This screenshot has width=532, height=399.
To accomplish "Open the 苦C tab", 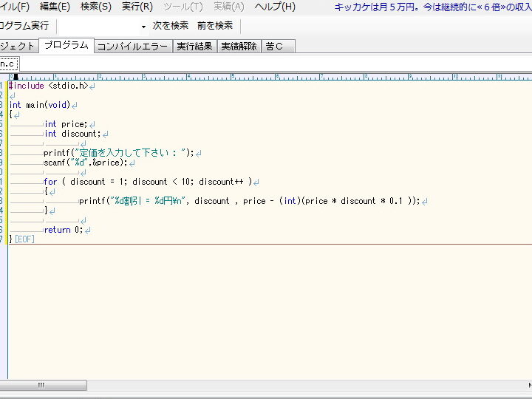I will coord(276,46).
